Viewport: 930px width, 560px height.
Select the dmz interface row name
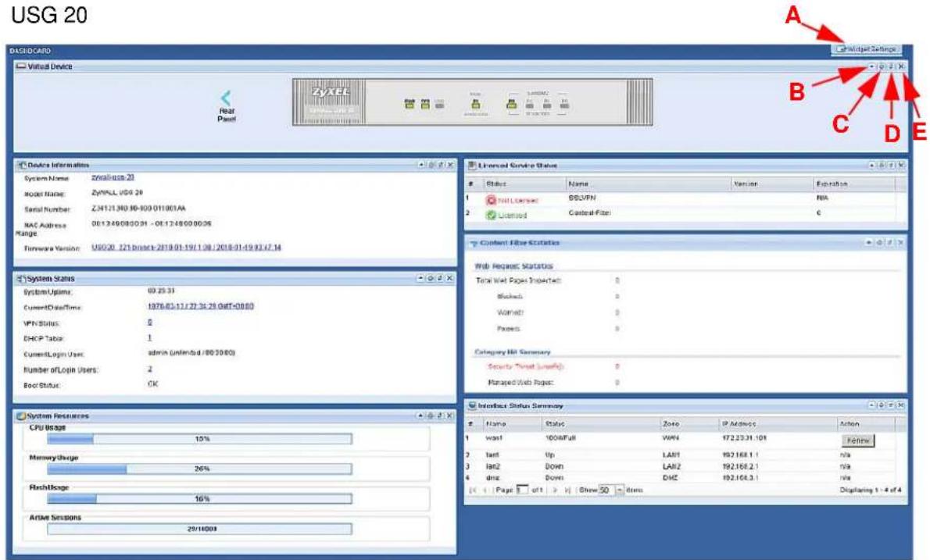point(492,478)
